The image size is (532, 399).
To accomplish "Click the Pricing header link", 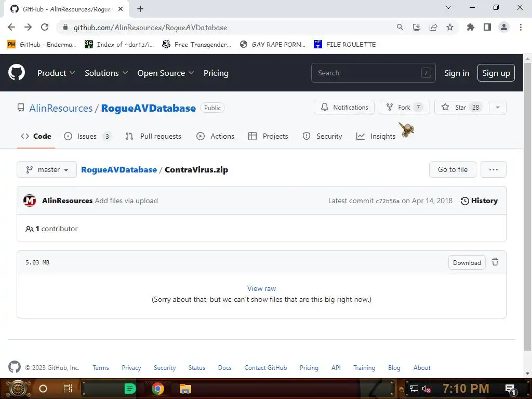I will click(216, 73).
